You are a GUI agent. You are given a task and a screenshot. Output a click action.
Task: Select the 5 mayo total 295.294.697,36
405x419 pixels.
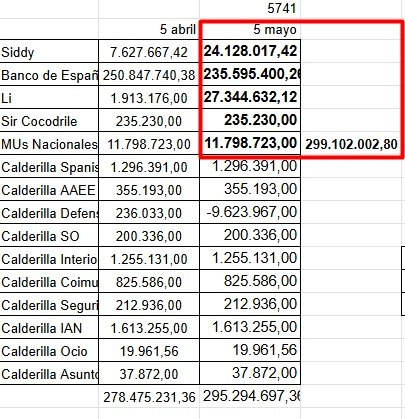tap(250, 397)
